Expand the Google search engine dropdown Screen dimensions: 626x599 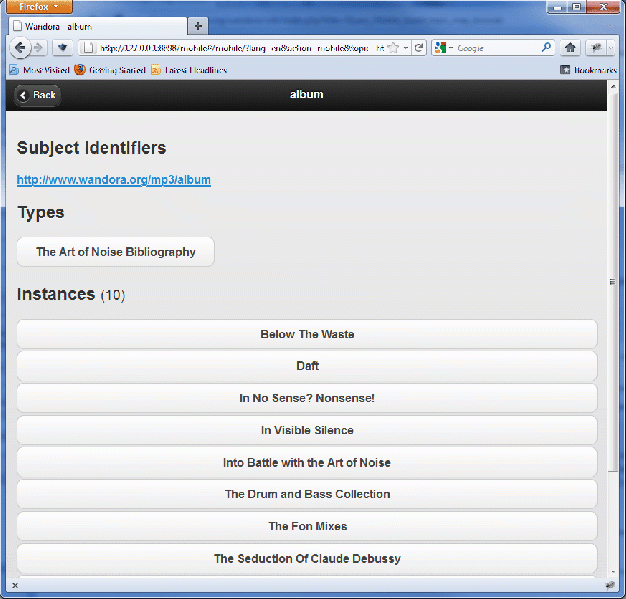[444, 47]
